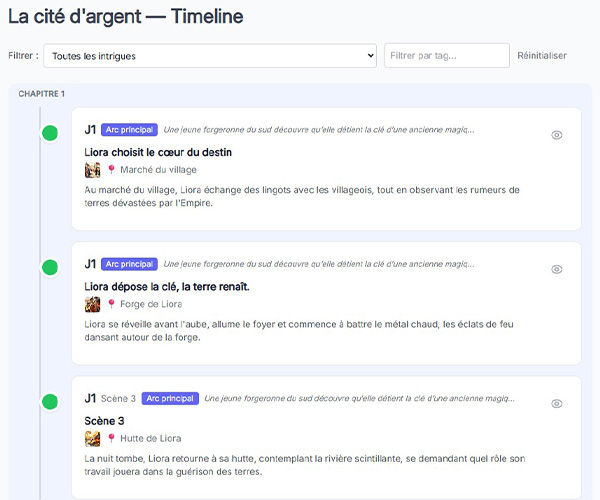Image resolution: width=600 pixels, height=500 pixels.
Task: Open character thumbnail beside Hutte de Liora
Action: coord(93,438)
